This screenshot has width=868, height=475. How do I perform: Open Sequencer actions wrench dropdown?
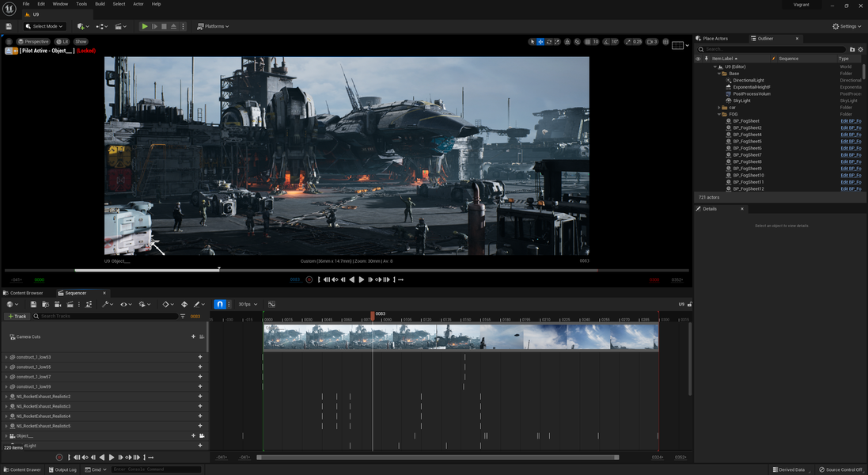point(108,304)
